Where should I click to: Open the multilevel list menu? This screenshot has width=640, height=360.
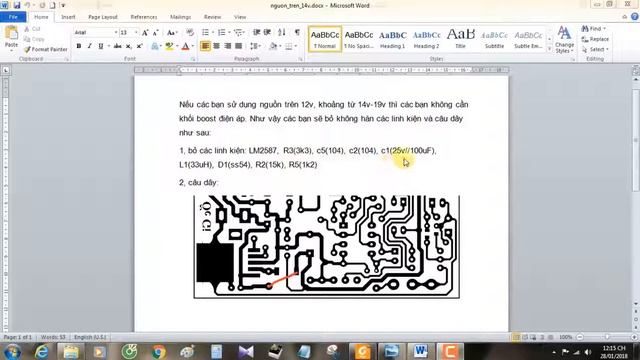point(239,32)
